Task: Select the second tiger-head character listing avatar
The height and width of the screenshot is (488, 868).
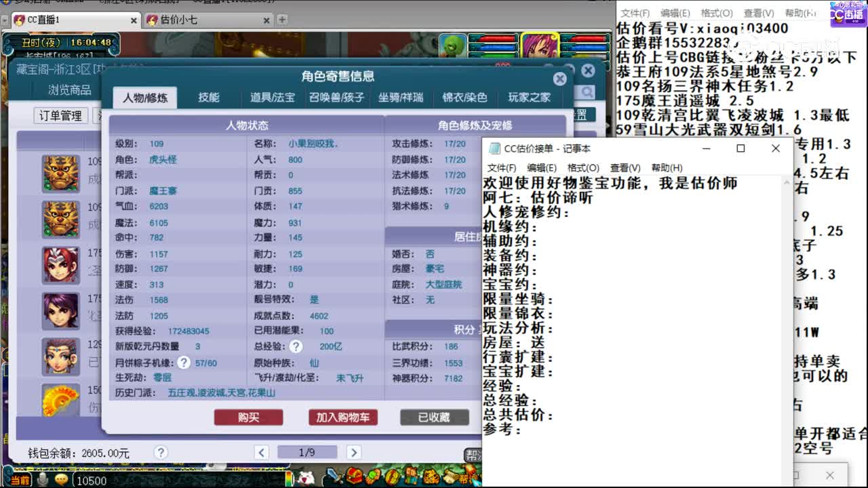Action: (61, 219)
